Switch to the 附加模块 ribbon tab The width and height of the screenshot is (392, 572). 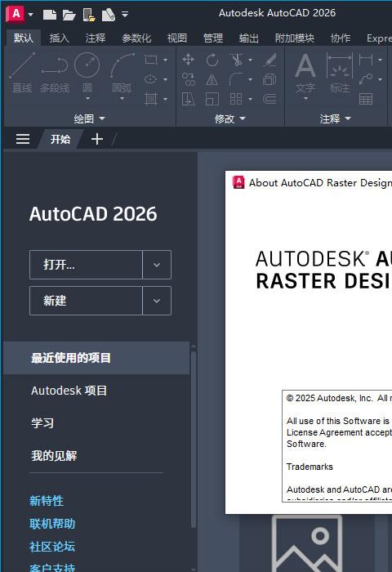tap(295, 38)
